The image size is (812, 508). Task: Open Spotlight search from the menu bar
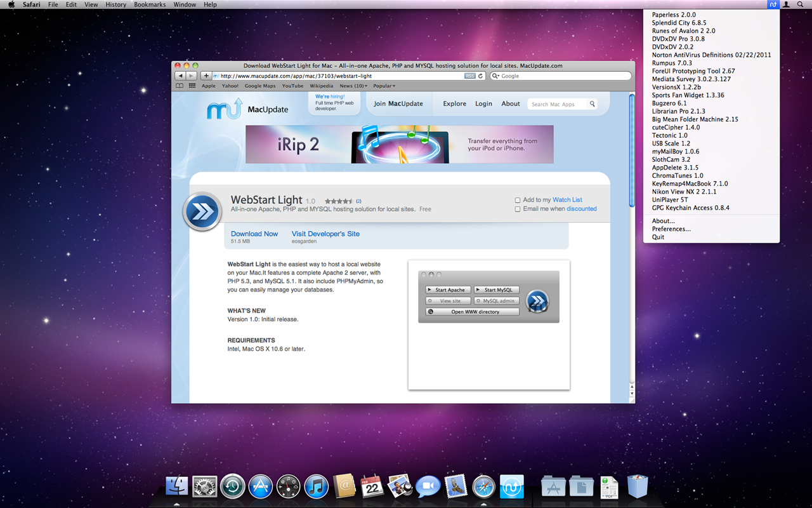(800, 4)
